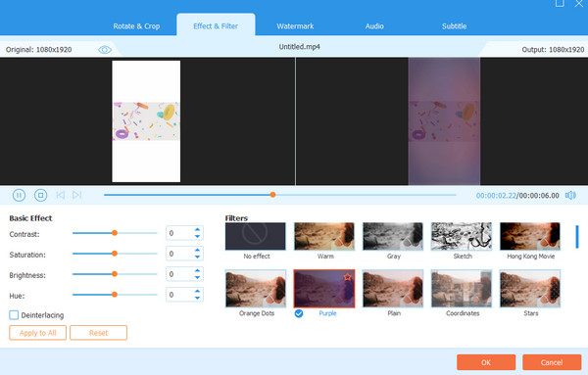Decrease Brightness value with down arrow

[x=197, y=278]
